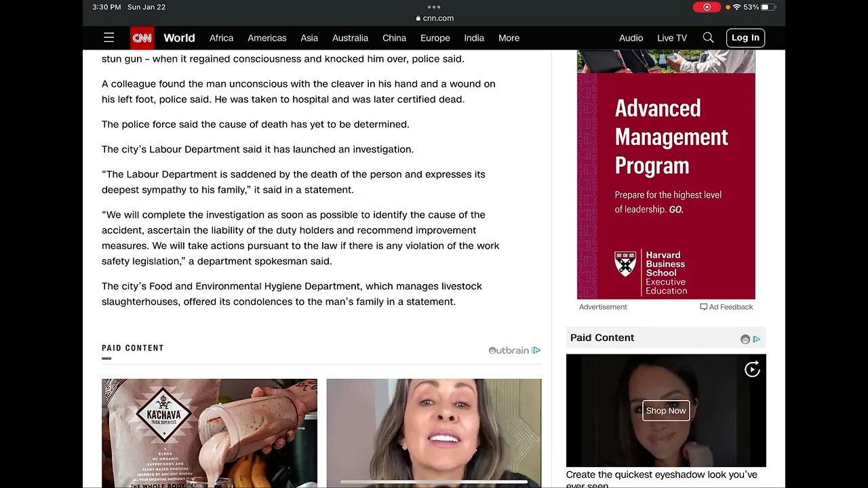Click the Log In button
868x488 pixels.
point(745,38)
